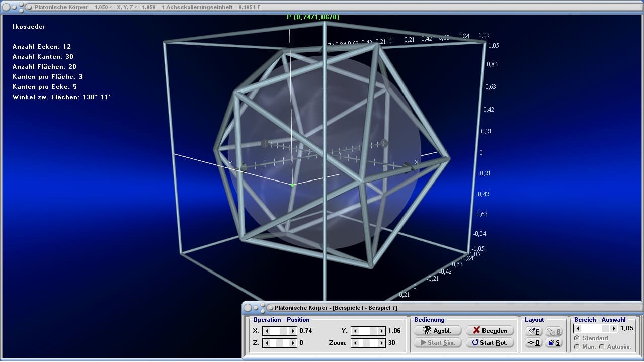644x362 pixels.
Task: Click the Y axis label
Action: point(230,163)
